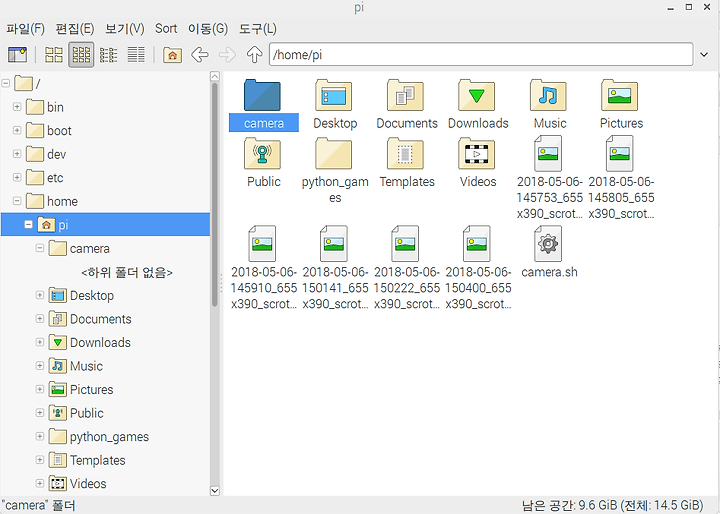Navigate back with left arrow
This screenshot has width=720, height=514.
[x=200, y=55]
